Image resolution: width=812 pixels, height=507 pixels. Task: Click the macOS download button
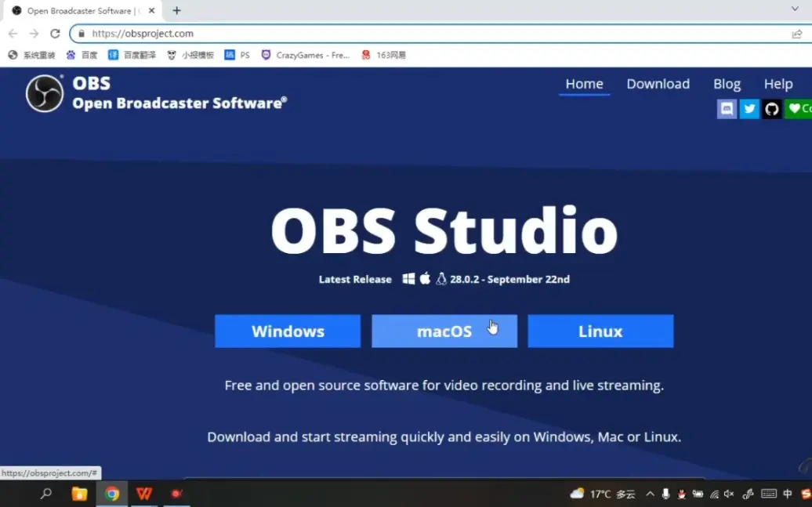pyautogui.click(x=444, y=331)
